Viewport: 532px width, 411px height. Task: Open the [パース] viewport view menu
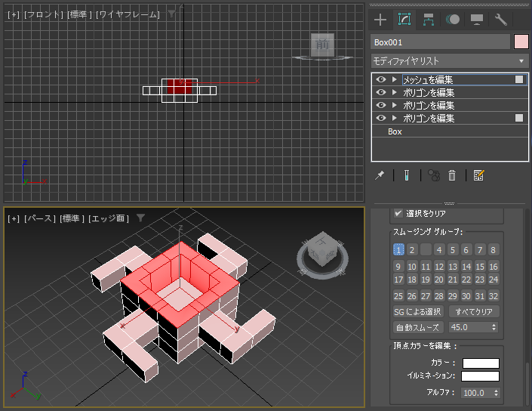(40, 218)
